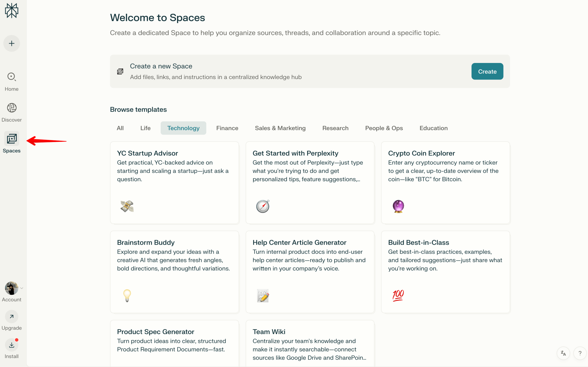Click the crystal ball emoji on Crypto card
The image size is (588, 367).
pyautogui.click(x=398, y=206)
